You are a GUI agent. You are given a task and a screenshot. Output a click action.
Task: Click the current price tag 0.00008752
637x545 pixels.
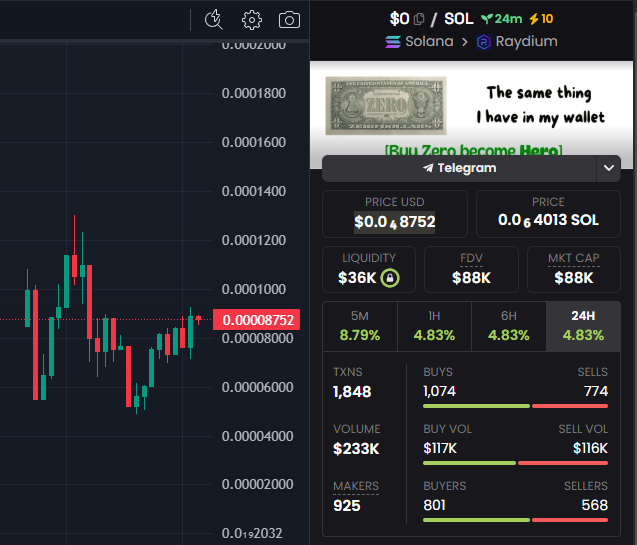257,320
